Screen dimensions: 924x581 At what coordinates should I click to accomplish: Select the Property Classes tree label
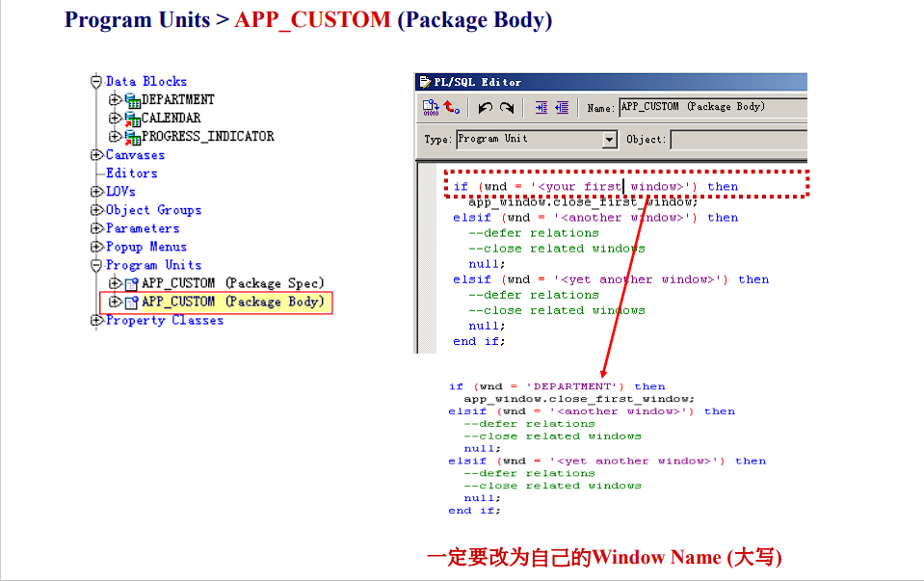click(x=165, y=320)
